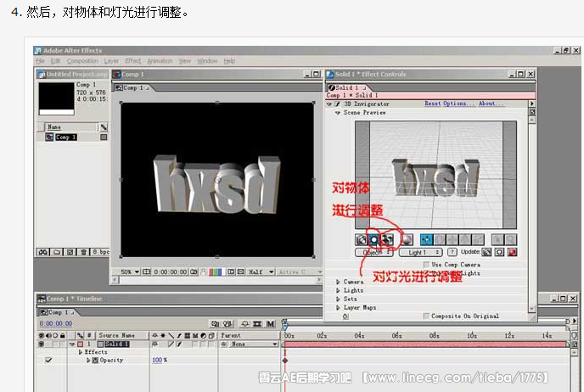Expand the Effects group in Timeline
Viewport: 584px width, 392px height.
tap(80, 352)
